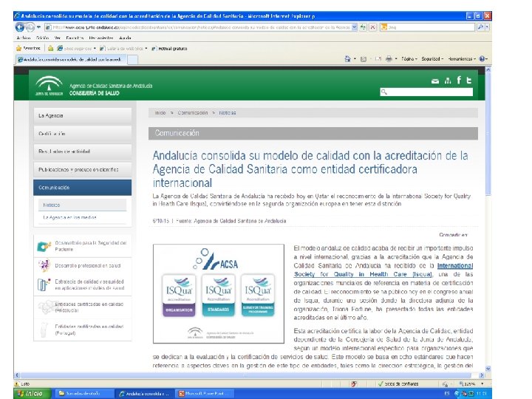Click the Junta de Andalucía logo
This screenshot has height=399, width=532.
pyautogui.click(x=50, y=86)
